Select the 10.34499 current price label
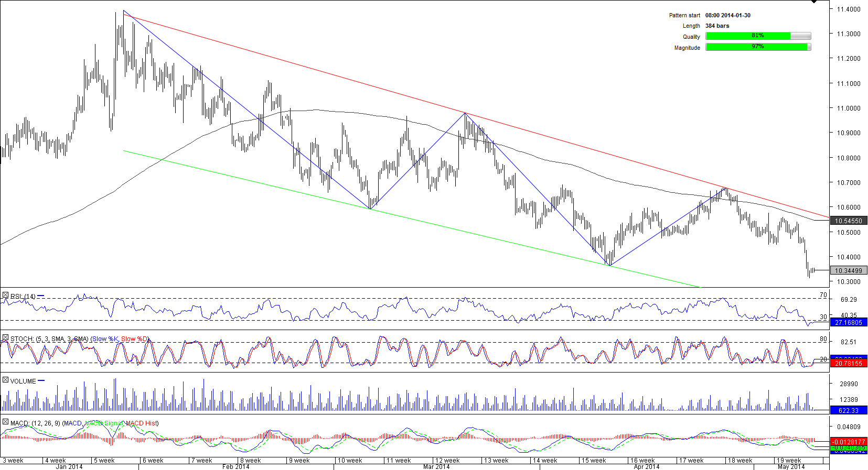The height and width of the screenshot is (470, 868). pyautogui.click(x=848, y=271)
